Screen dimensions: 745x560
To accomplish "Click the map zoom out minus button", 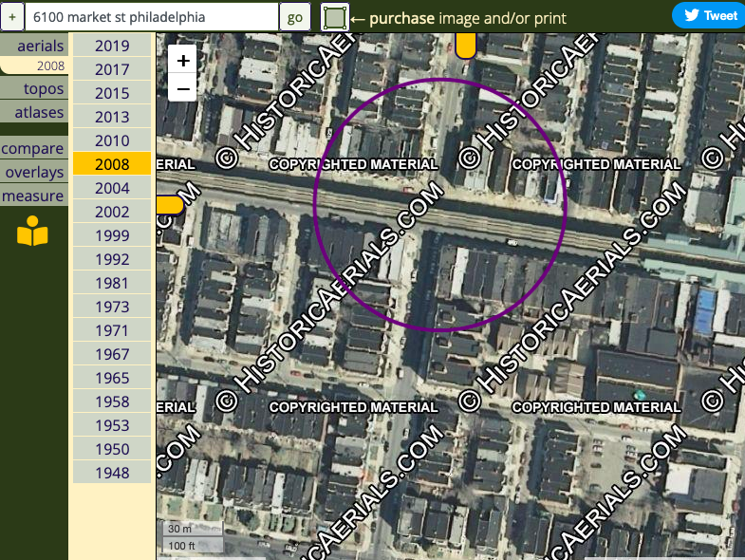I will coord(183,88).
